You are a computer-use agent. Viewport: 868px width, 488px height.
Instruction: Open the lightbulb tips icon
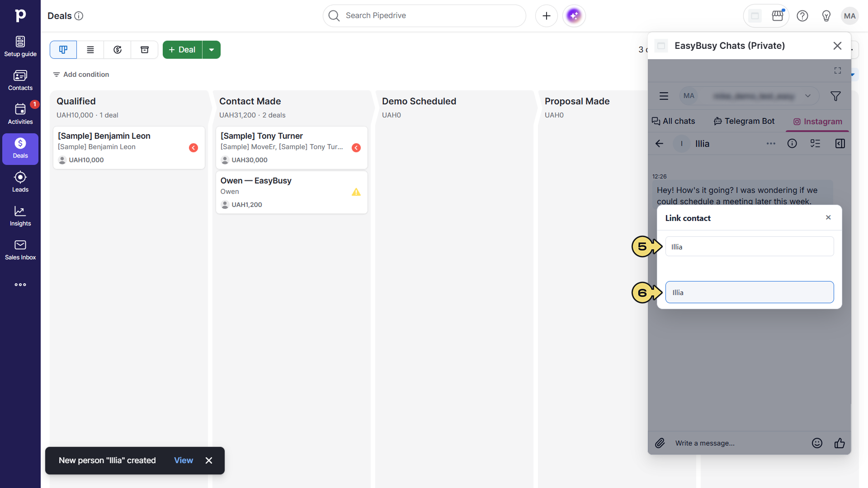(x=826, y=16)
